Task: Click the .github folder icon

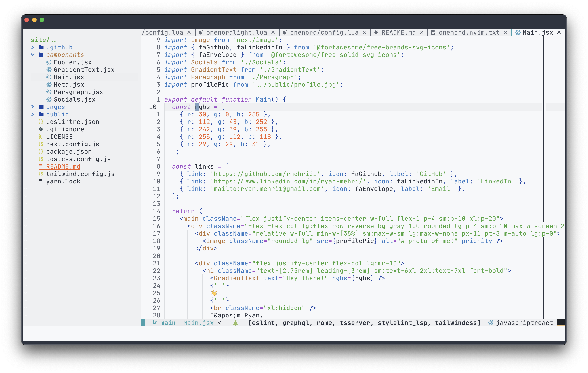Action: (41, 47)
